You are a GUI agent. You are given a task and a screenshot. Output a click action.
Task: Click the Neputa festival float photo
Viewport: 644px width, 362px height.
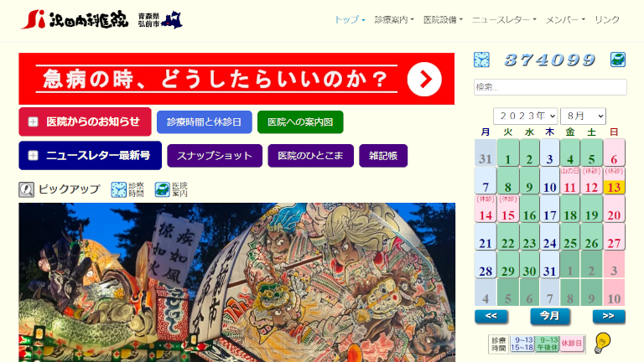pyautogui.click(x=237, y=282)
